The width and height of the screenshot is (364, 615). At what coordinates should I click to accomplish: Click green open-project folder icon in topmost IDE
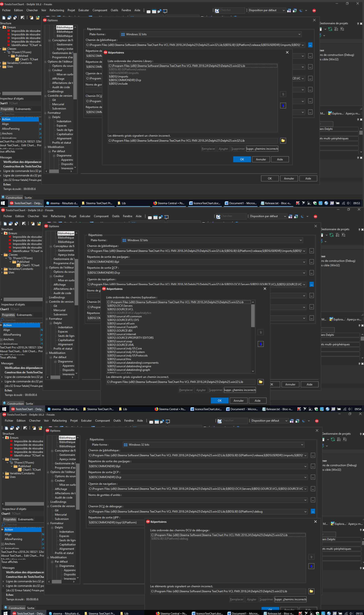coord(38,18)
